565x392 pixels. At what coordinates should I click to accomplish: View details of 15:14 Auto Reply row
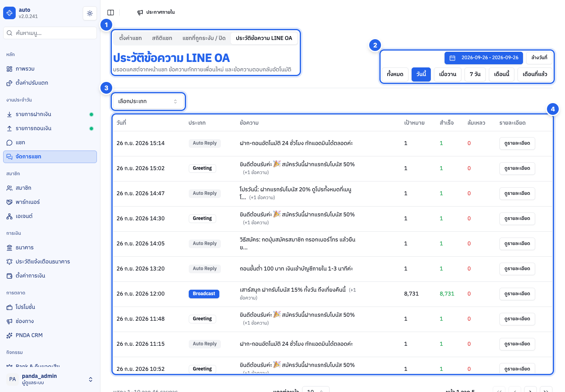pos(517,143)
